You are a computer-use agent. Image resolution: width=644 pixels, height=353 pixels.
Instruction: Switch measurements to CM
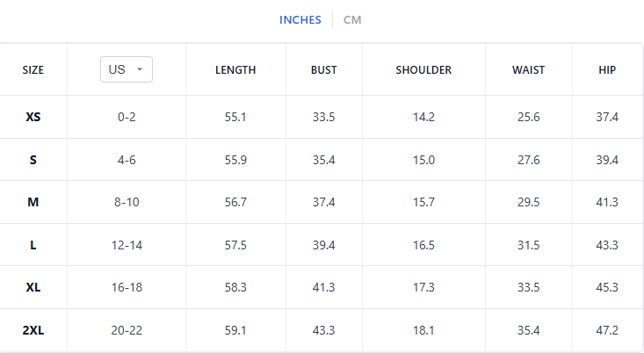pyautogui.click(x=352, y=19)
